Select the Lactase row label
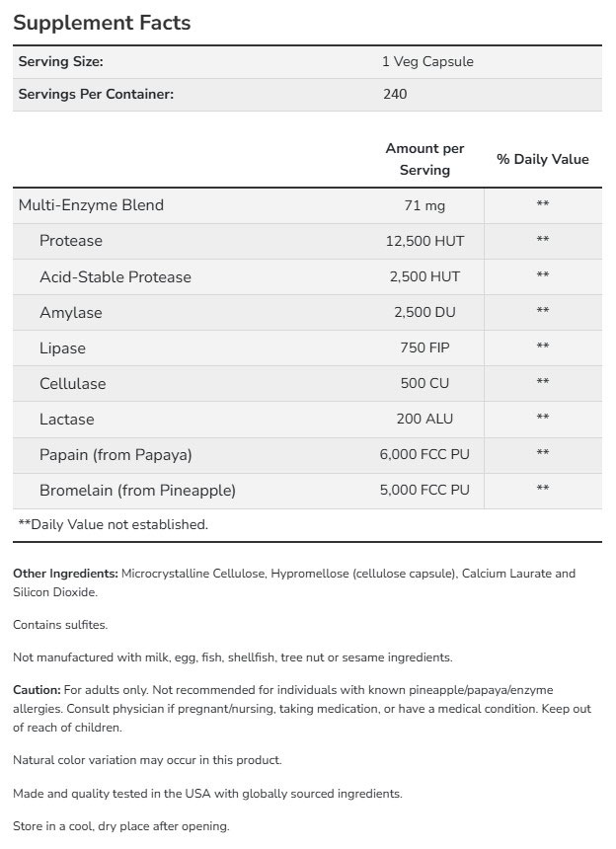Screen dimensions: 616x849 67,419
